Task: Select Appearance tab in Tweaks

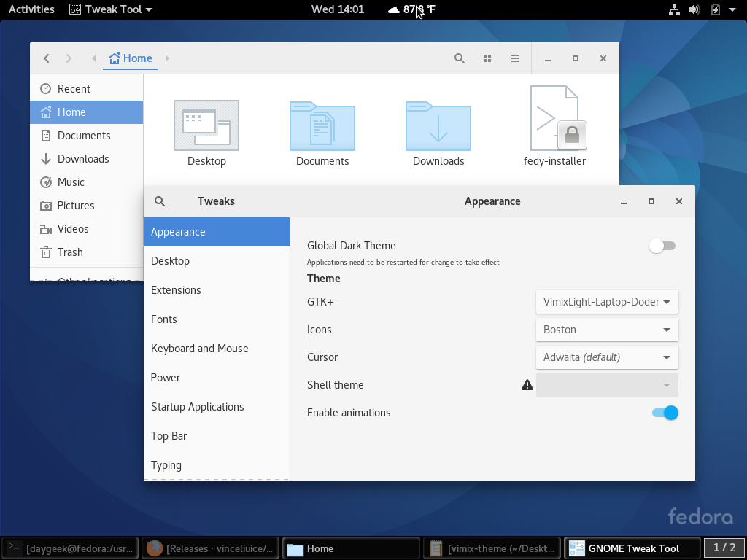Action: [x=216, y=232]
